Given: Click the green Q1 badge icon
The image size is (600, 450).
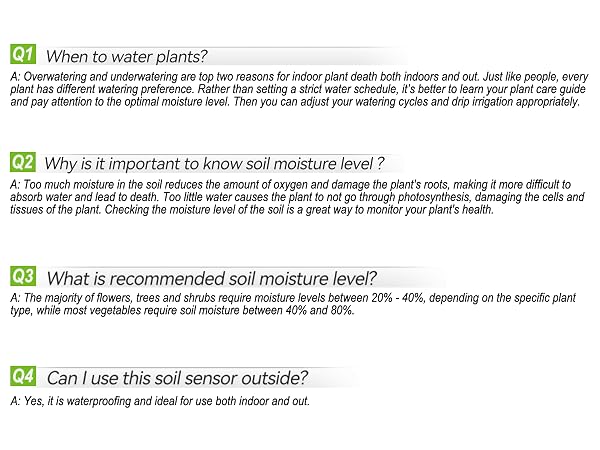Looking at the screenshot, I should coord(23,54).
